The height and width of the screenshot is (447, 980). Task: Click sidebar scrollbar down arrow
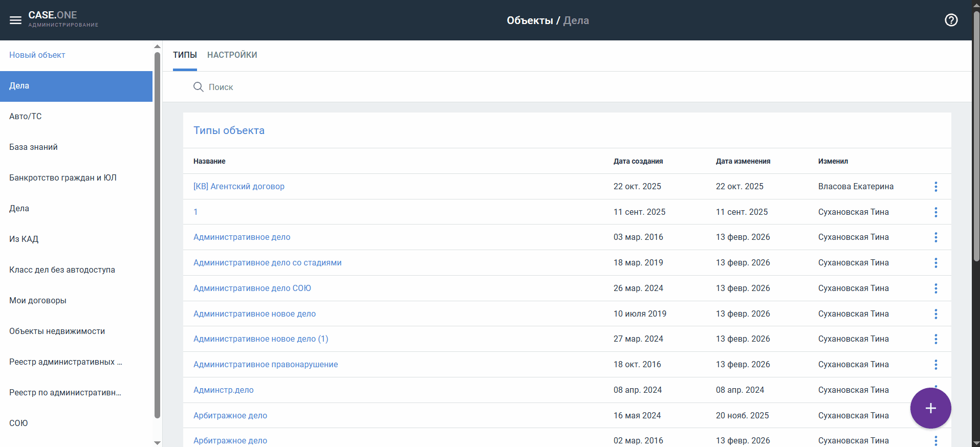point(157,442)
